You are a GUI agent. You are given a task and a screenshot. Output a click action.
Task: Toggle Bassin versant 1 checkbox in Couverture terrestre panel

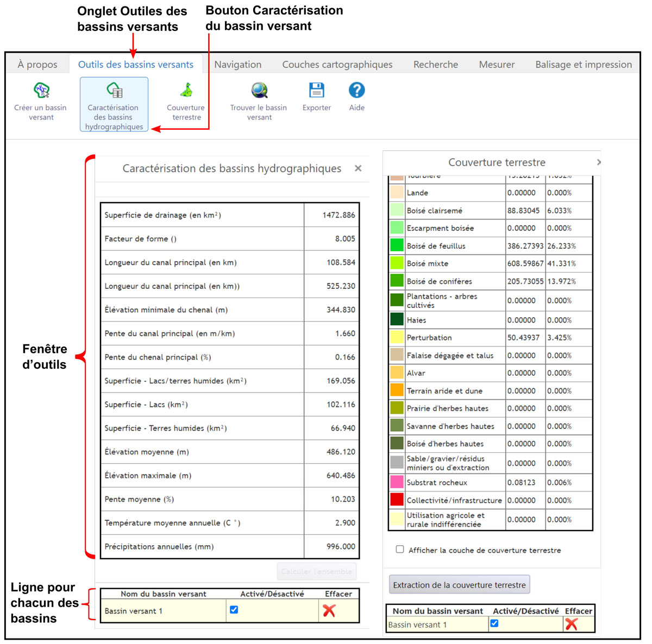tap(494, 623)
